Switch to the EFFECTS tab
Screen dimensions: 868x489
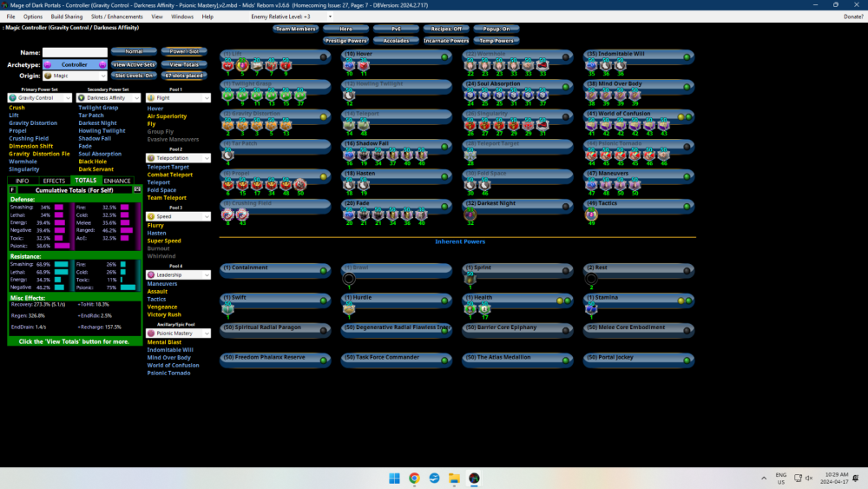pyautogui.click(x=54, y=181)
